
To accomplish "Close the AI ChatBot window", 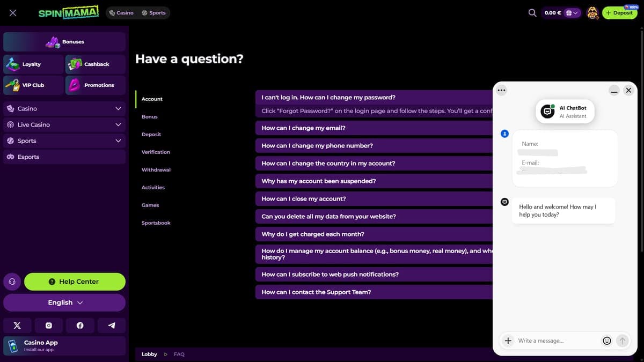I will click(x=628, y=90).
